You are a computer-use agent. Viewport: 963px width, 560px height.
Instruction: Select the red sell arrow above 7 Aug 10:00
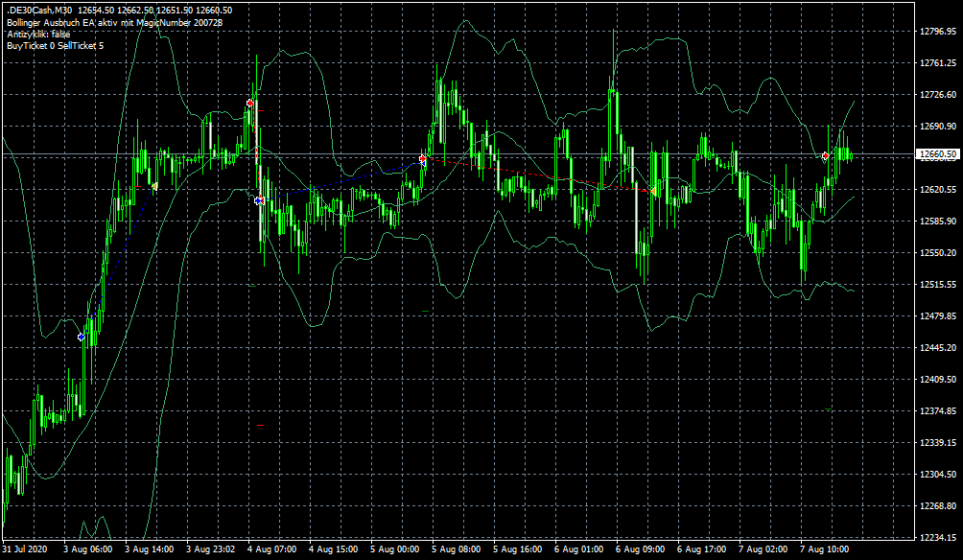tap(826, 156)
